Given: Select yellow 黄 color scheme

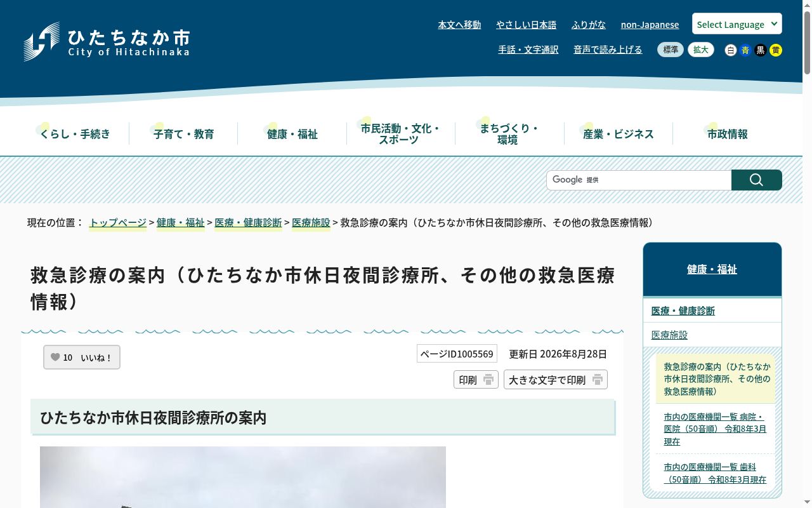Looking at the screenshot, I should tap(775, 50).
